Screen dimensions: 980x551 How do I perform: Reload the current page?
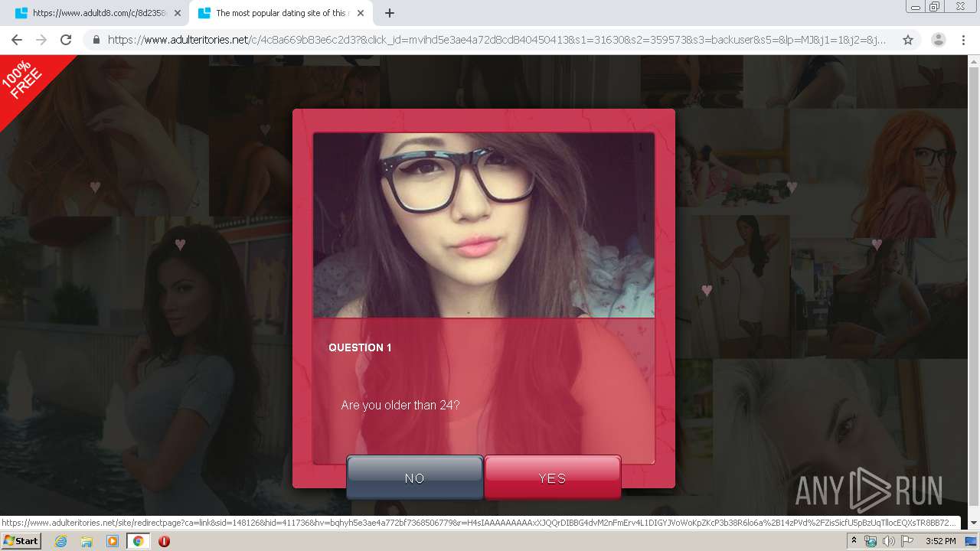pyautogui.click(x=66, y=40)
